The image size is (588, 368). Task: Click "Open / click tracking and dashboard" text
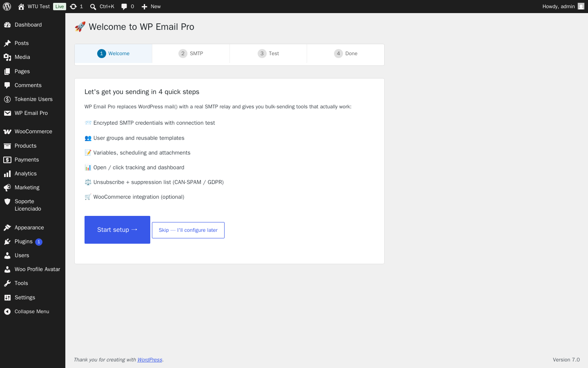pos(139,168)
